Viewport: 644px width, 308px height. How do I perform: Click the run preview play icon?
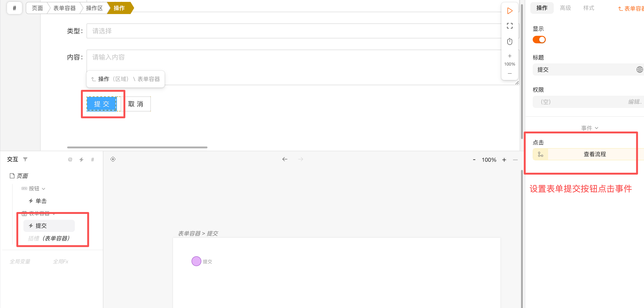pos(510,11)
